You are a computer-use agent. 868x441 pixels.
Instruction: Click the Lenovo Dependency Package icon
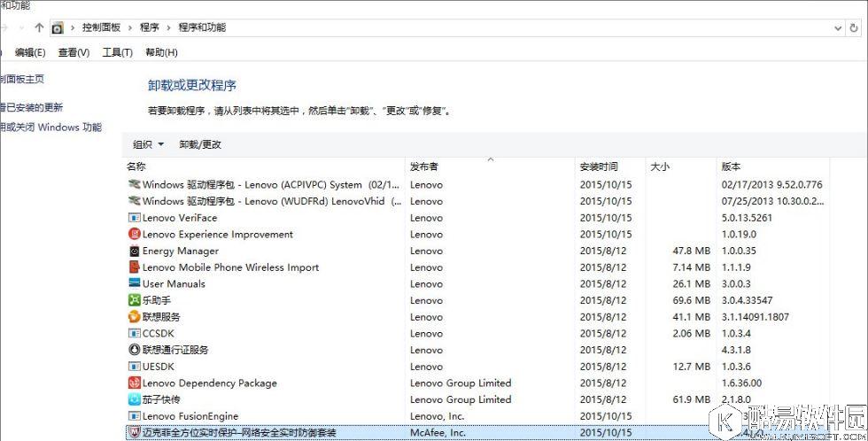pos(134,383)
